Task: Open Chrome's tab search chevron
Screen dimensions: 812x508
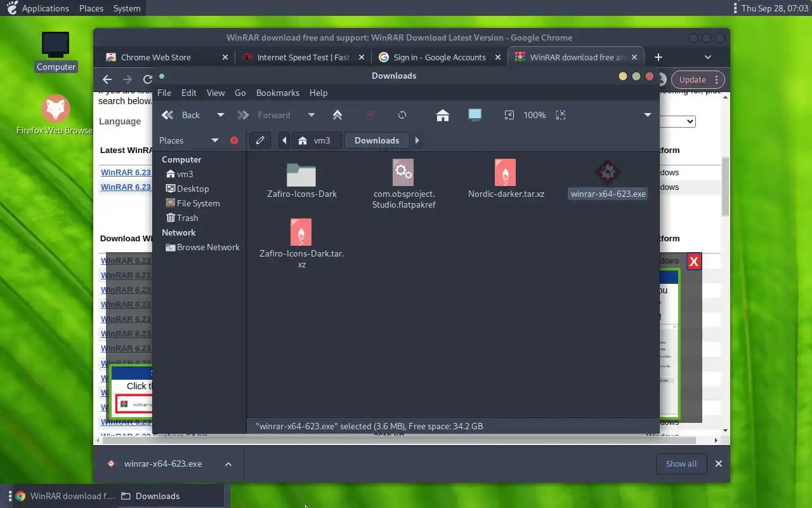Action: 708,57
